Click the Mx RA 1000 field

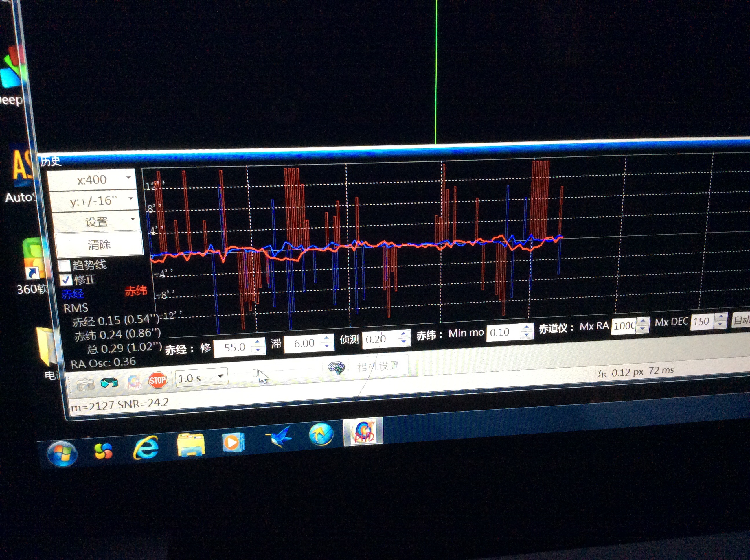(624, 326)
